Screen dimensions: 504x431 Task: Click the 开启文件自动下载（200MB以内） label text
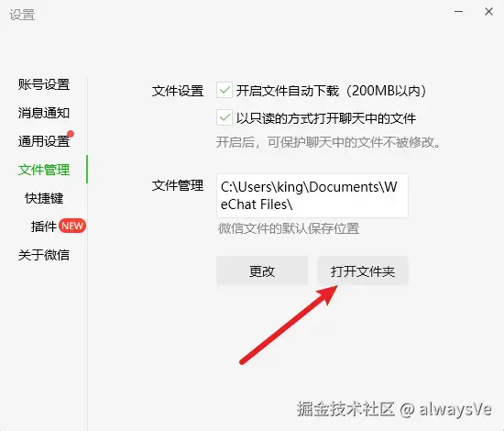[331, 91]
